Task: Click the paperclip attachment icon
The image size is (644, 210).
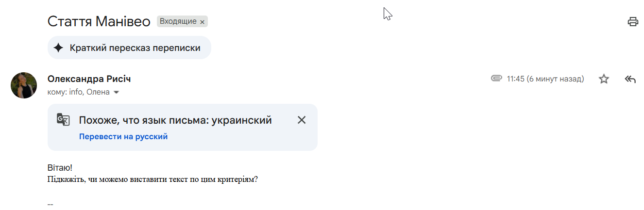Action: tap(496, 79)
